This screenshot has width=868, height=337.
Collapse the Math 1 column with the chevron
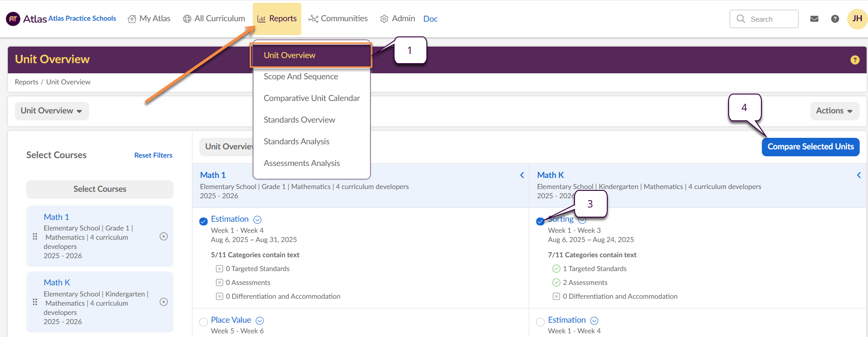pyautogui.click(x=522, y=175)
